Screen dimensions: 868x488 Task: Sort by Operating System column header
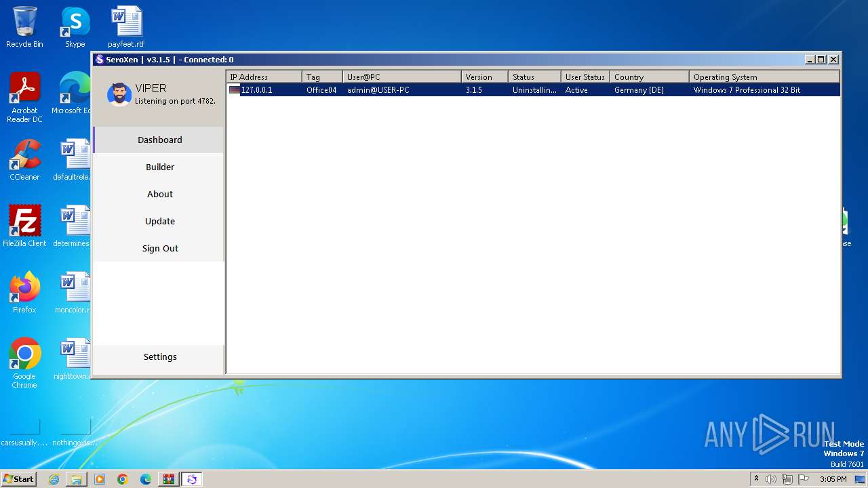(765, 77)
